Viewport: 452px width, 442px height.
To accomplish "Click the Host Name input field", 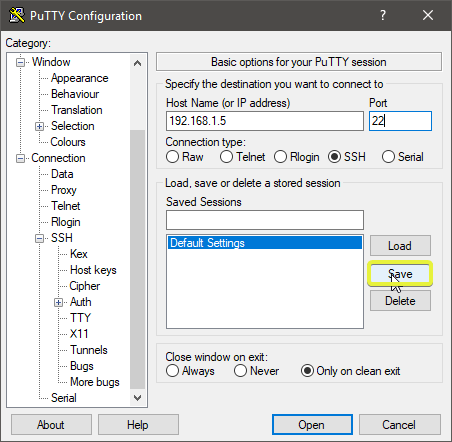I will (x=265, y=121).
